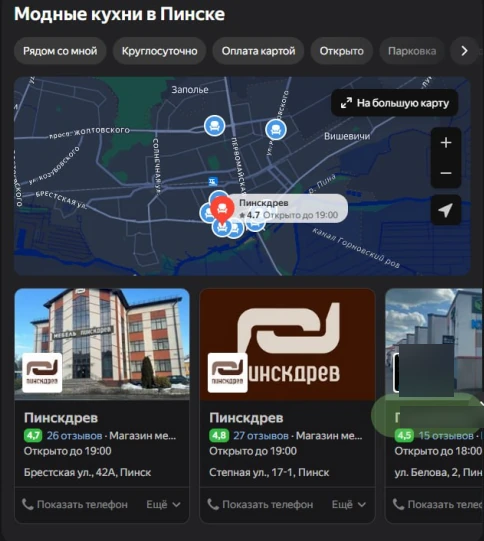Click "Открыто до 18:00" on third card

pyautogui.click(x=438, y=451)
